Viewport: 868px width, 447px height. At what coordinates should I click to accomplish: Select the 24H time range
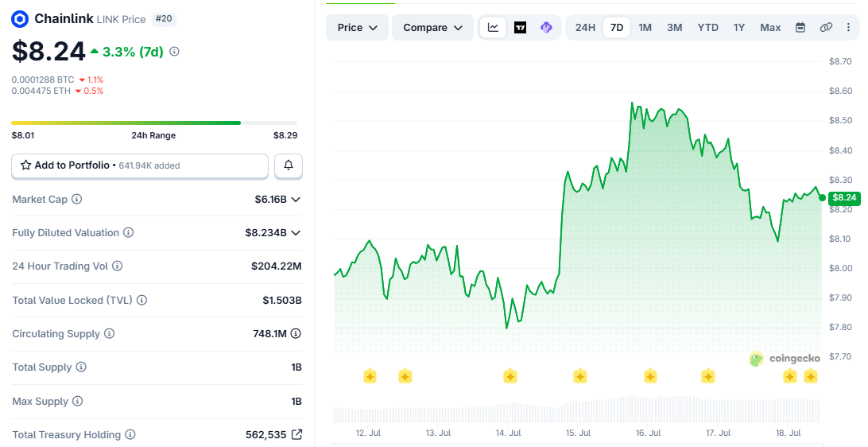(585, 27)
